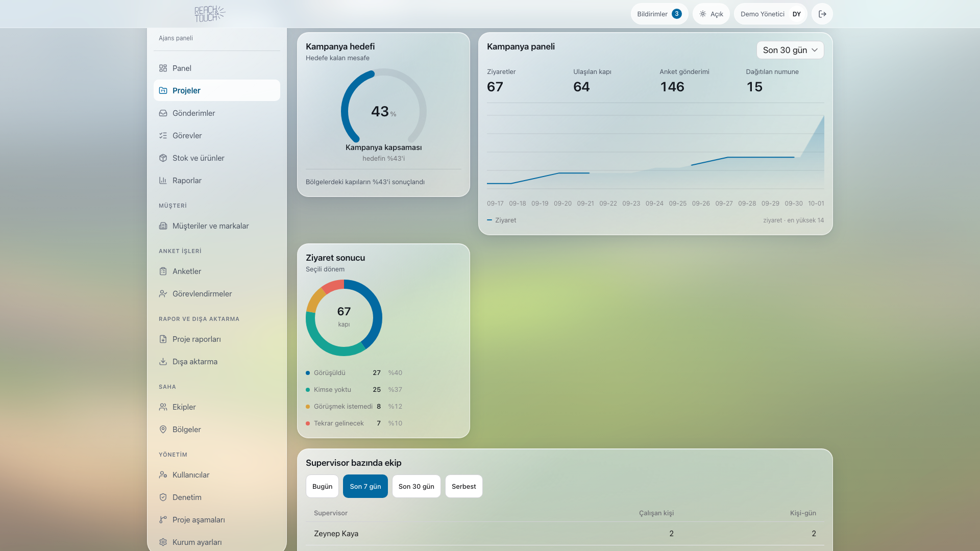Click the Görüşmek istemedi legend label
Image resolution: width=980 pixels, height=551 pixels.
(x=343, y=407)
